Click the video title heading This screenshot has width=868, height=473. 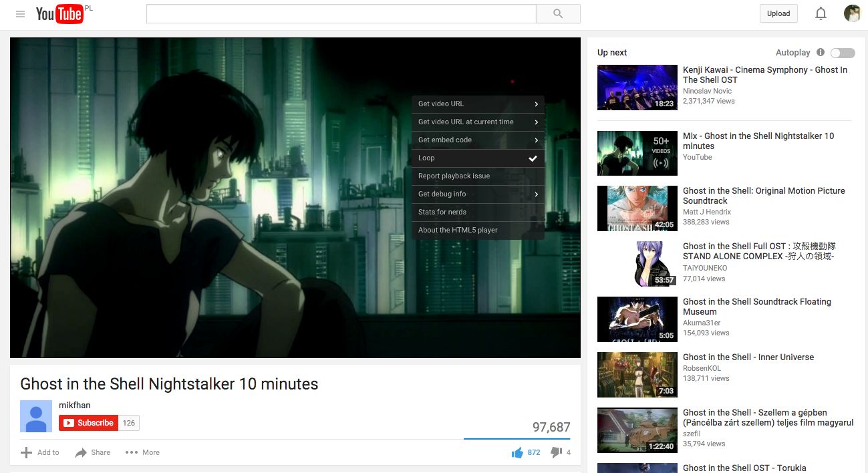(x=169, y=384)
